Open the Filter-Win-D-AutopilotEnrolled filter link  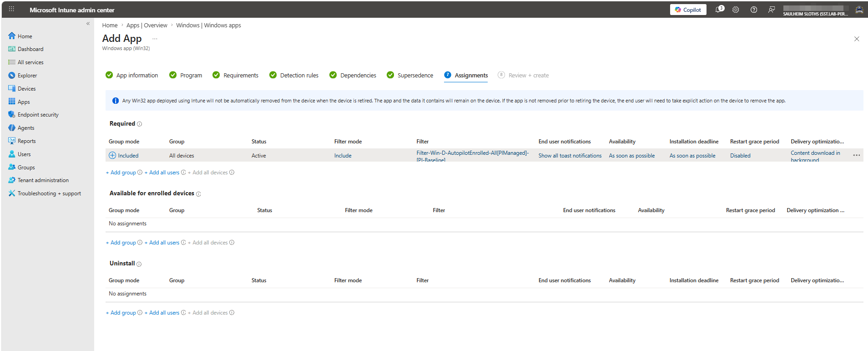[x=473, y=156]
